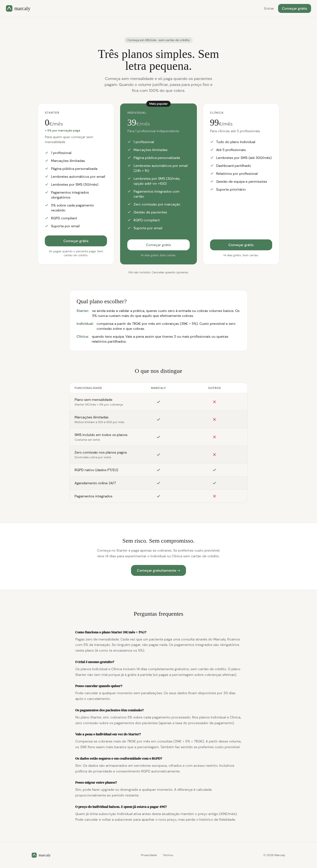Click Marcaly checkmark for SMS incluído row
Image resolution: width=317 pixels, height=868 pixels.
click(x=158, y=437)
